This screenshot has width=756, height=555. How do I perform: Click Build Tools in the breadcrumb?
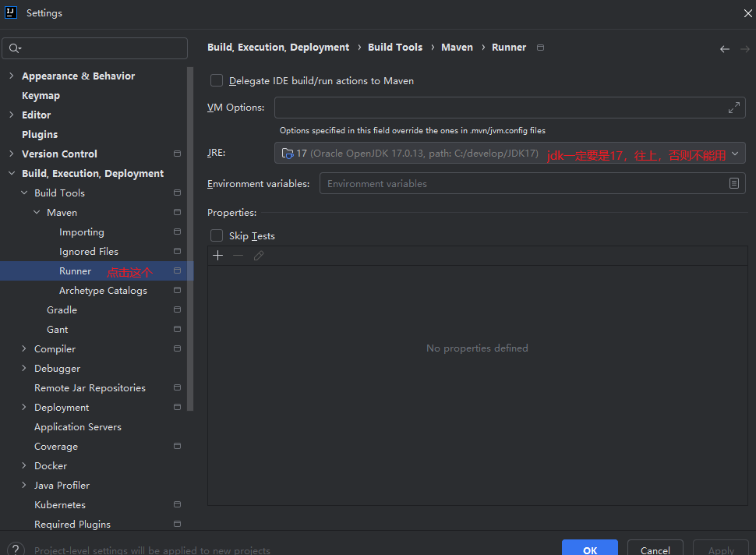pos(395,48)
